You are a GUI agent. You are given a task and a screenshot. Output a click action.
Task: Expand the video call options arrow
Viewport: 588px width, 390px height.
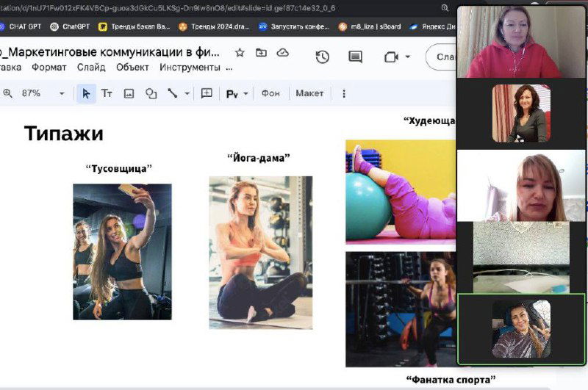click(408, 57)
